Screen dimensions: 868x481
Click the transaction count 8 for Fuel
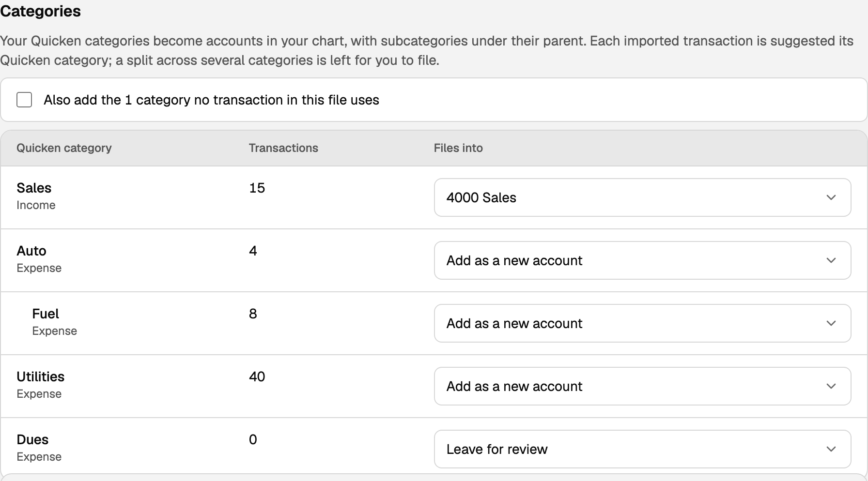click(x=253, y=314)
